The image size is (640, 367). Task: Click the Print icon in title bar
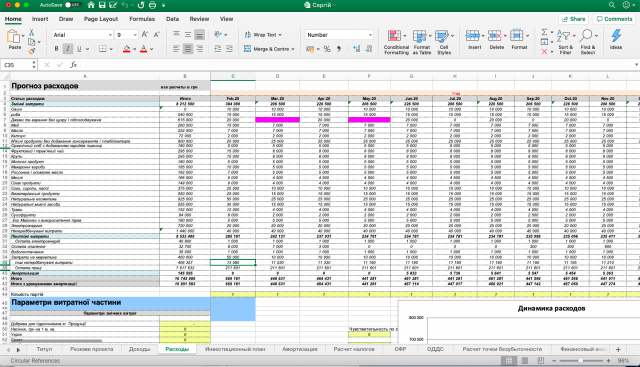click(152, 5)
